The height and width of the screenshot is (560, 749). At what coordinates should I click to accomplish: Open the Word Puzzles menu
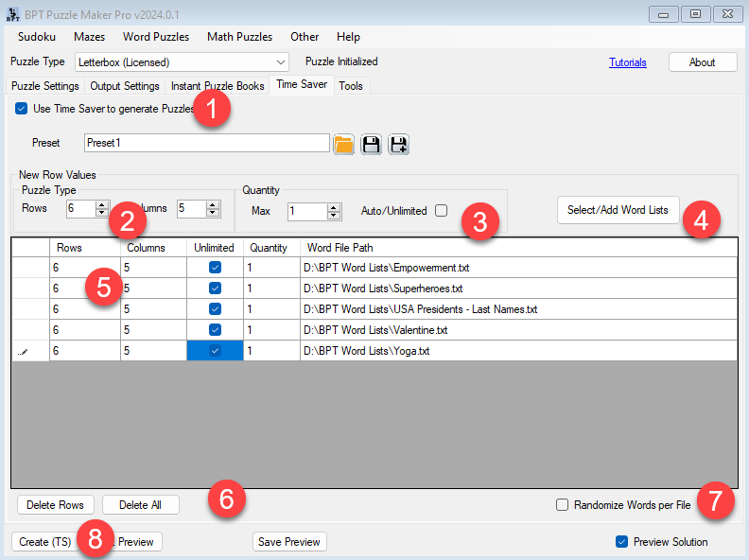[x=155, y=37]
